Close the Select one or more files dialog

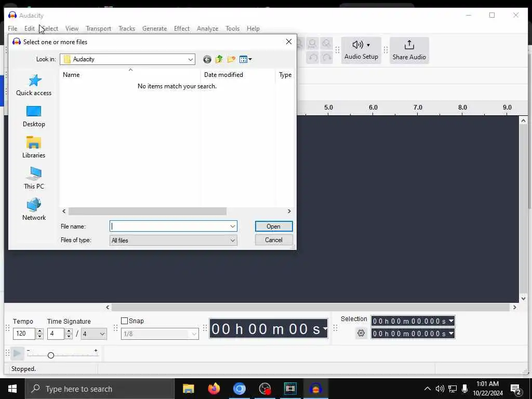[x=289, y=42]
